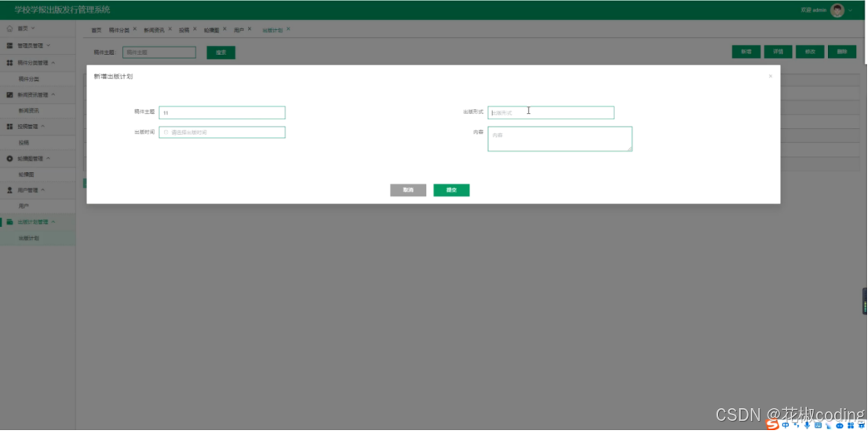Expand the 首页 sidebar chevron
868x431 pixels.
tap(33, 28)
